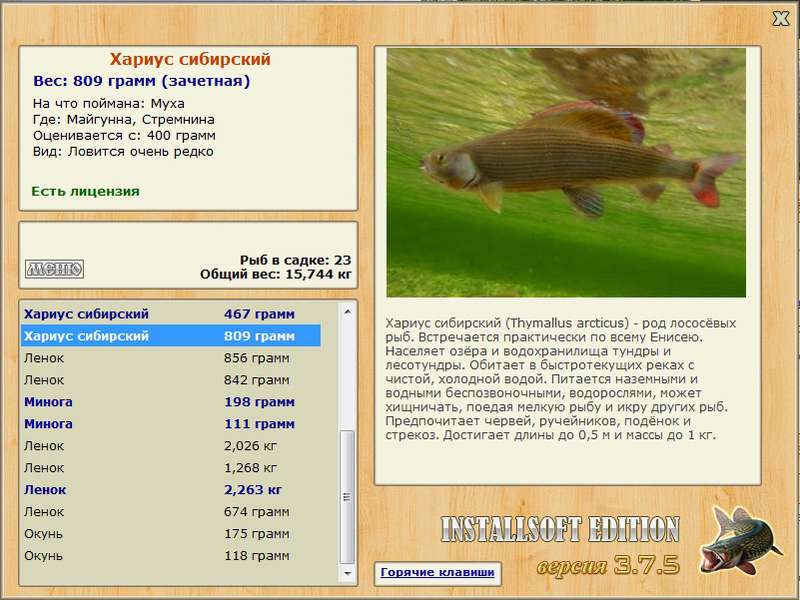Viewport: 800px width, 600px height.
Task: Select Хариус сибирский 467 грамм row
Action: point(170,314)
